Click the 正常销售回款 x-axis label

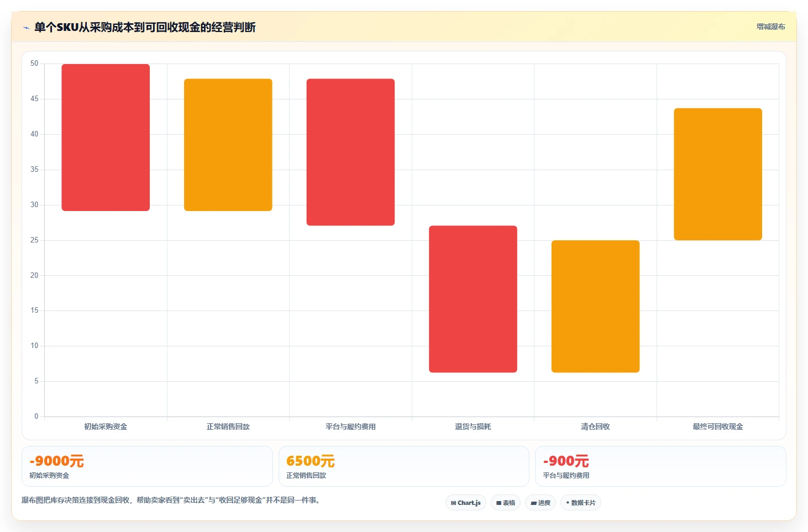228,426
